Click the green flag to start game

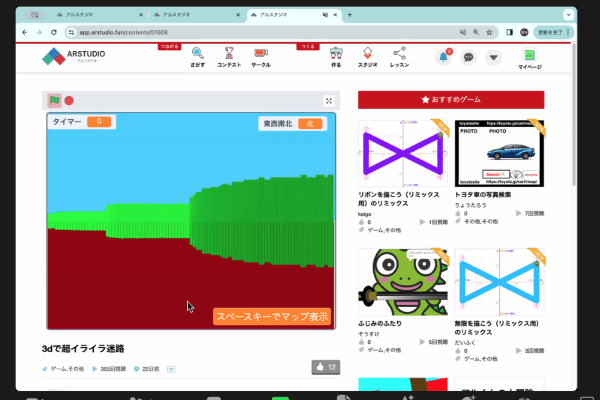[x=54, y=101]
